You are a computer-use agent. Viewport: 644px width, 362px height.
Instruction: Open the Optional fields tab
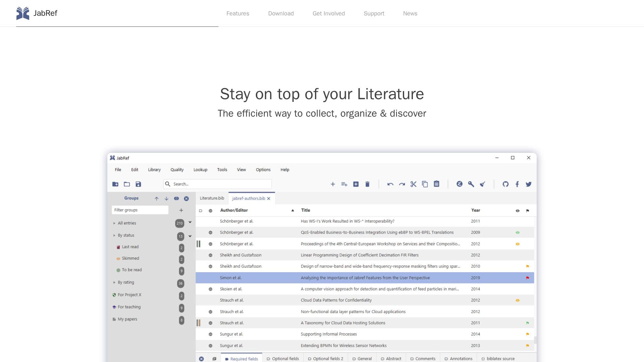pyautogui.click(x=283, y=359)
